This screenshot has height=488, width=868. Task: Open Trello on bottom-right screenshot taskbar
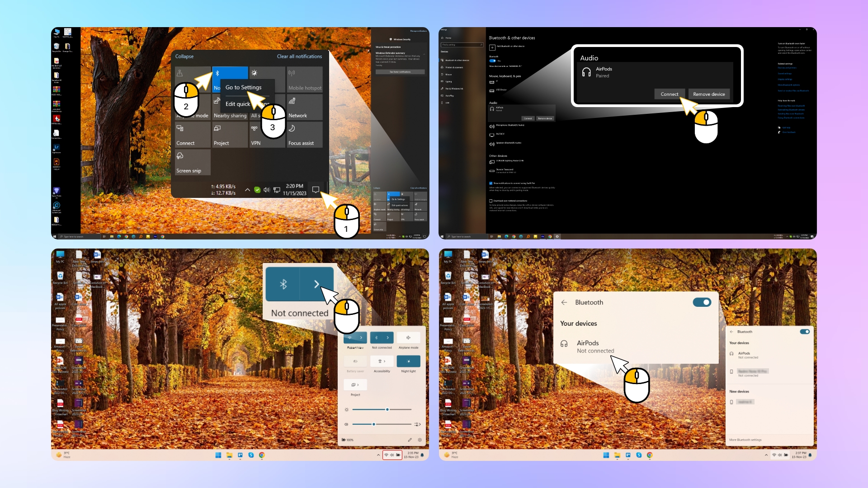pyautogui.click(x=628, y=455)
